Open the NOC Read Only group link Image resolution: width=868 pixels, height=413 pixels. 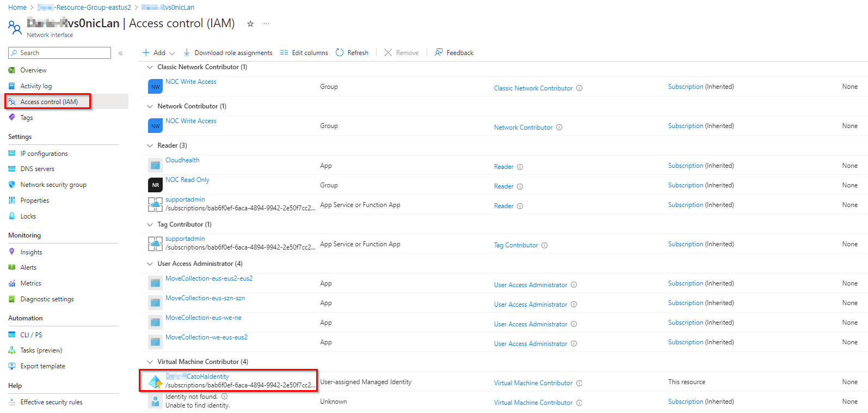(187, 180)
